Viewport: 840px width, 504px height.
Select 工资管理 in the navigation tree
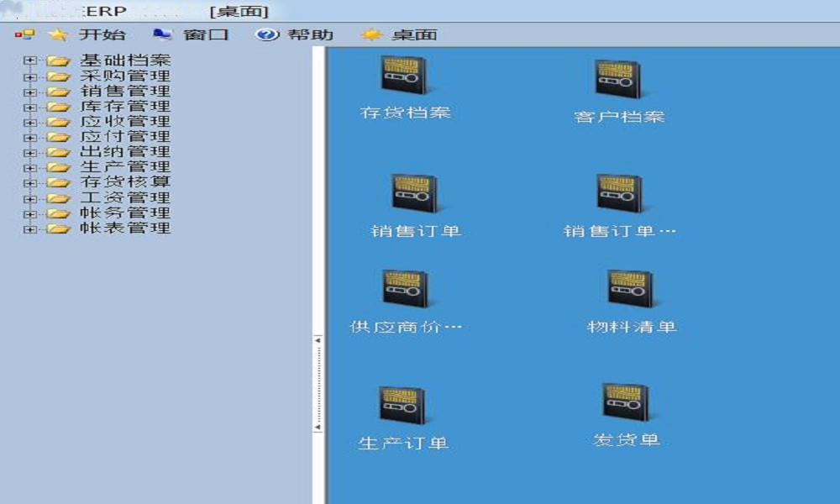coord(125,198)
